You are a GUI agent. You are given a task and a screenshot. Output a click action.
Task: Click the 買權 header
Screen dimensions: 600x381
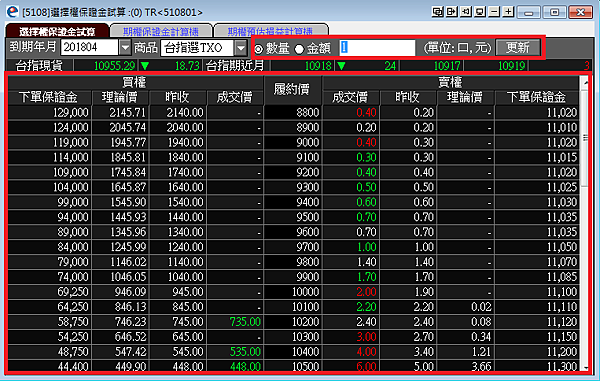(135, 82)
